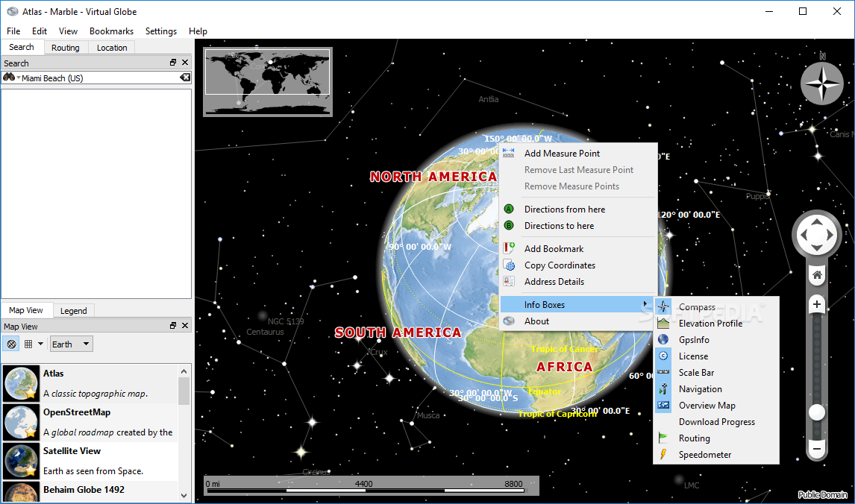Click the distance scale bar
The image size is (855, 504).
[x=372, y=485]
